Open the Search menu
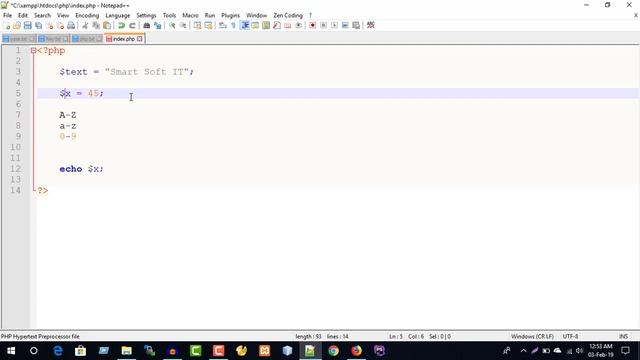 pyautogui.click(x=42, y=16)
